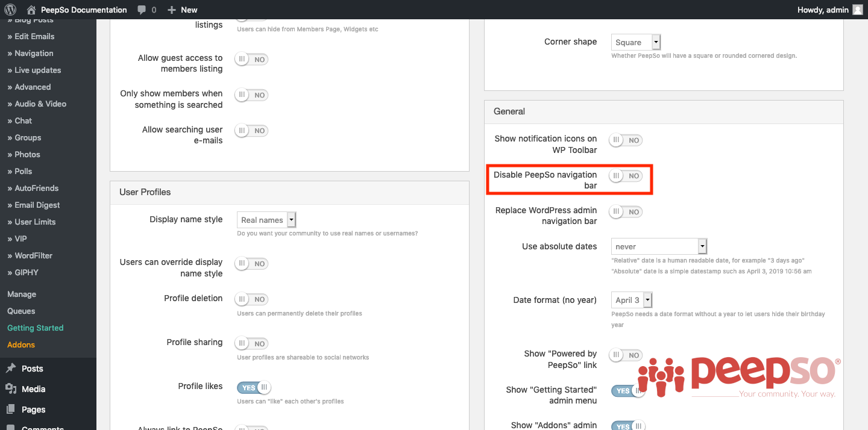
Task: Open the Display name style dropdown
Action: point(266,220)
